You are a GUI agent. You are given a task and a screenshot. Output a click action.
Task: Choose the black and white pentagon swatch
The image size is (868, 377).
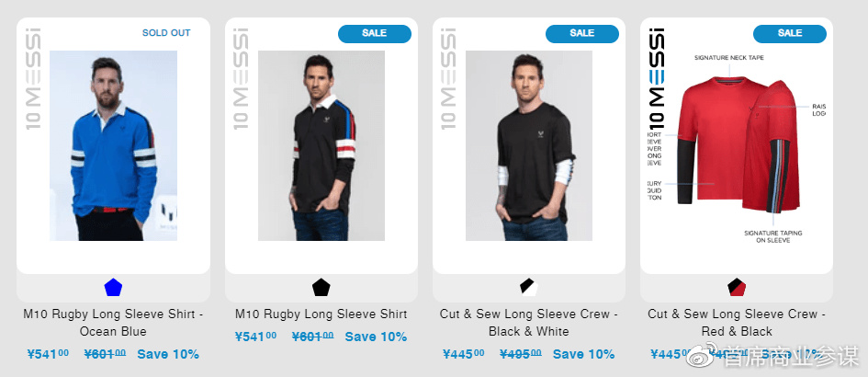(529, 288)
